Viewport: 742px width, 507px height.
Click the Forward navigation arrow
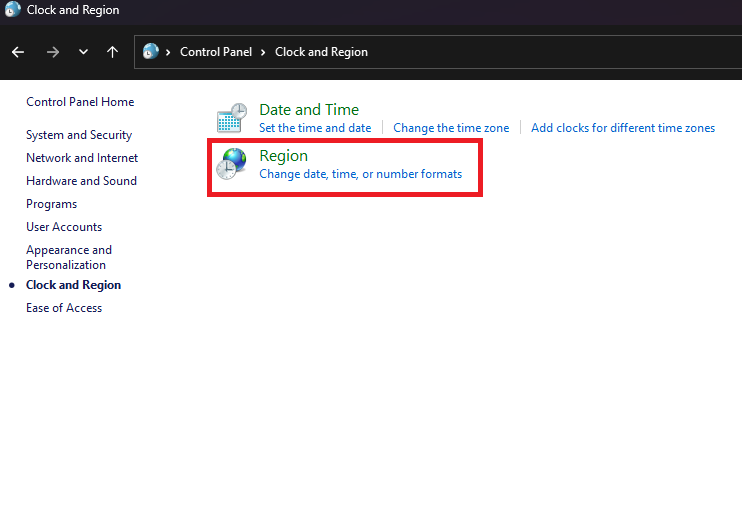point(52,52)
